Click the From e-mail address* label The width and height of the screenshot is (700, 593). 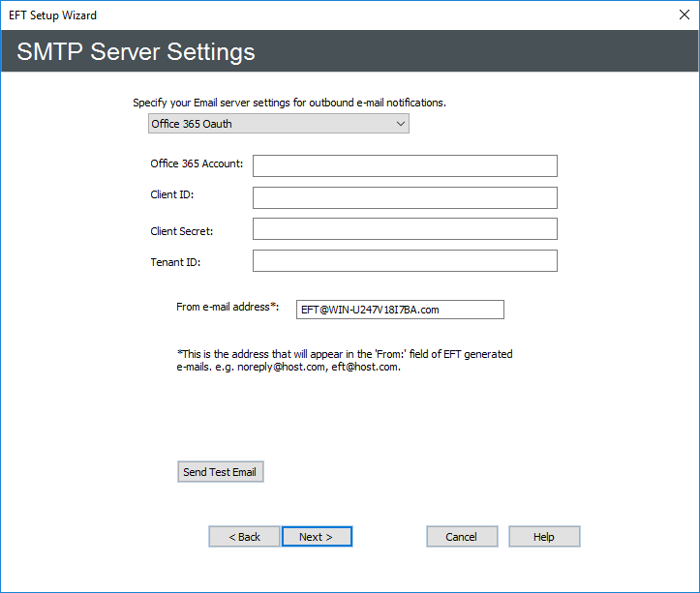228,307
